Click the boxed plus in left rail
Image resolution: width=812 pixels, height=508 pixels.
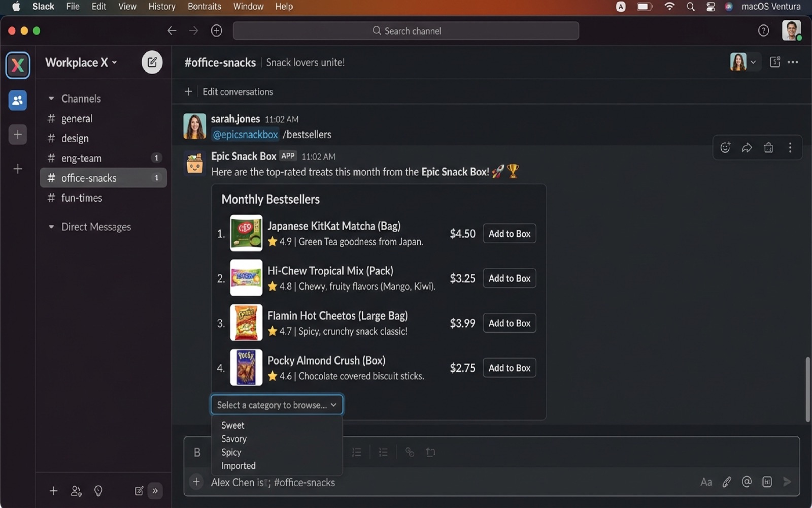pyautogui.click(x=18, y=135)
